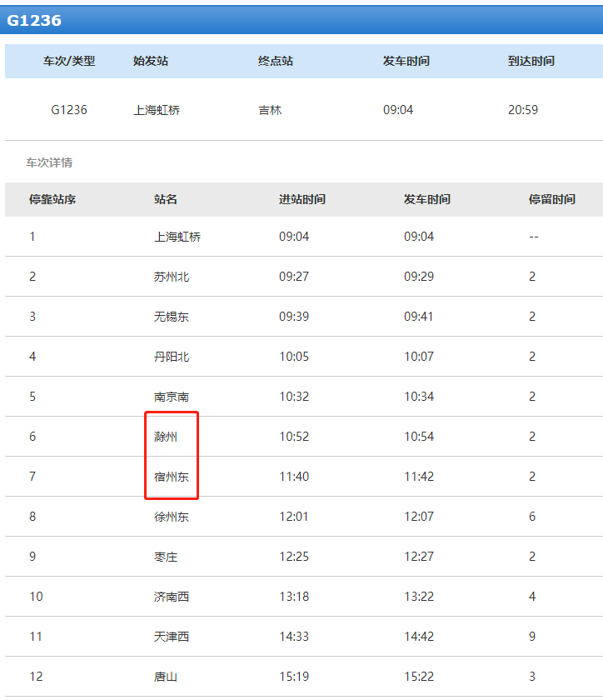Click the 唐山 station name
The height and width of the screenshot is (700, 603).
coord(166,677)
